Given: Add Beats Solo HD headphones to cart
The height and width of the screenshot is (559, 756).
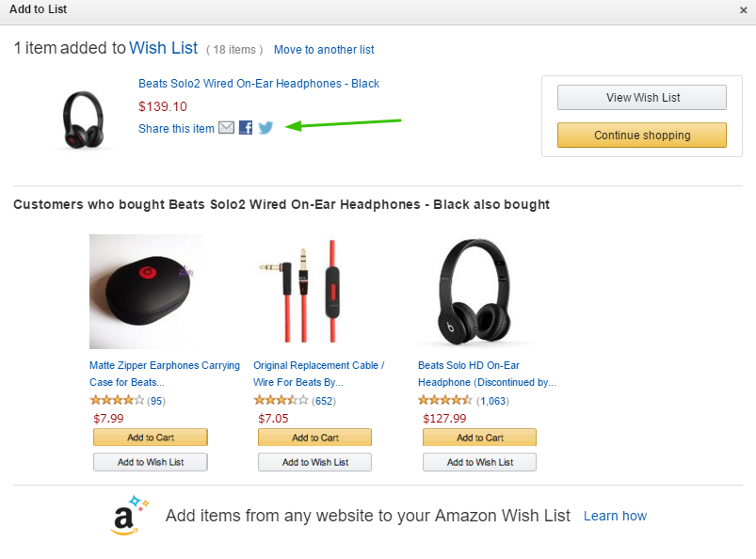Looking at the screenshot, I should [479, 438].
